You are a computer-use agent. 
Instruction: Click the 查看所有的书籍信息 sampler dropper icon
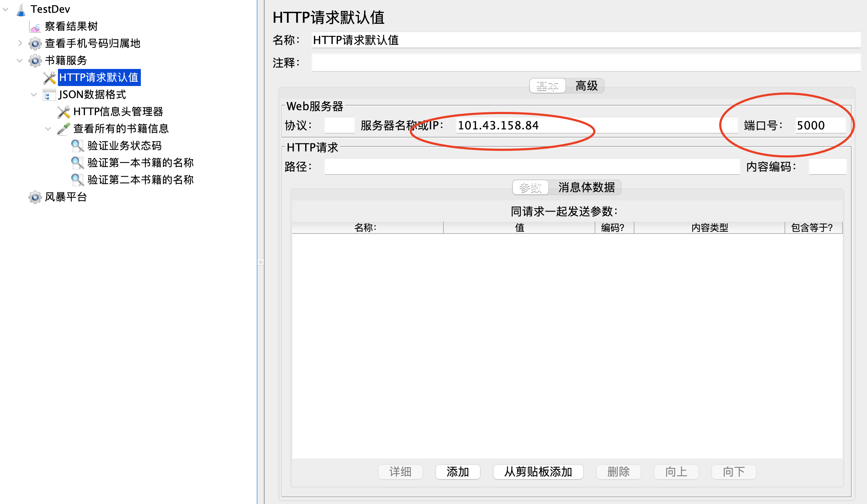click(63, 129)
